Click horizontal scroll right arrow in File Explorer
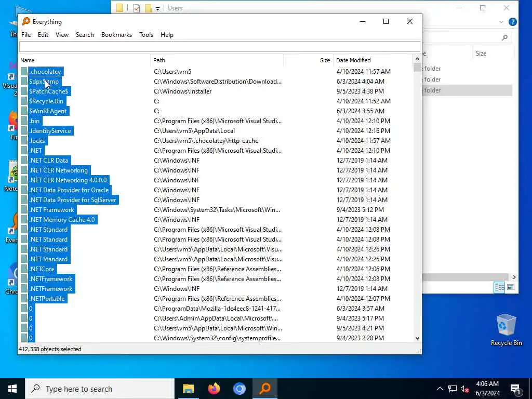 click(x=514, y=277)
